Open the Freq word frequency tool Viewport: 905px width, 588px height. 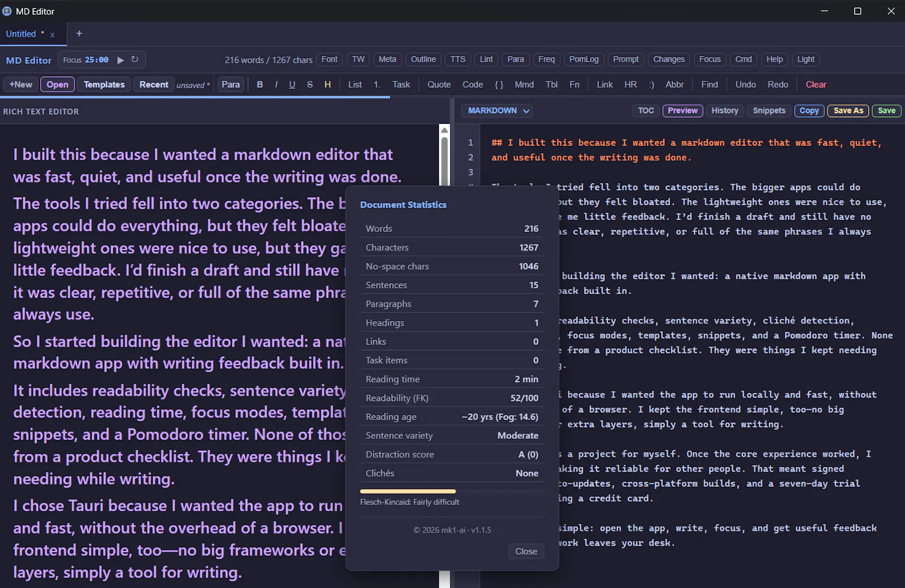click(546, 59)
